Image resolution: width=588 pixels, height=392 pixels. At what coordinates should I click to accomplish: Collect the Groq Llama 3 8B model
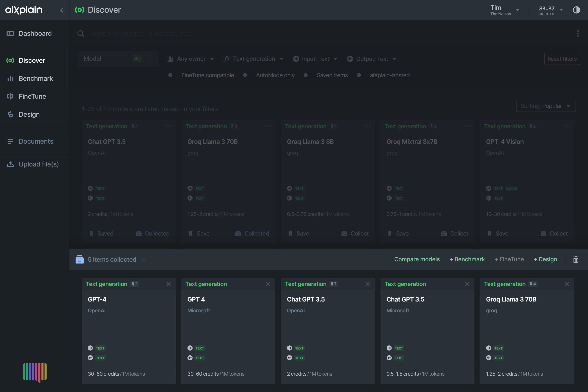355,233
